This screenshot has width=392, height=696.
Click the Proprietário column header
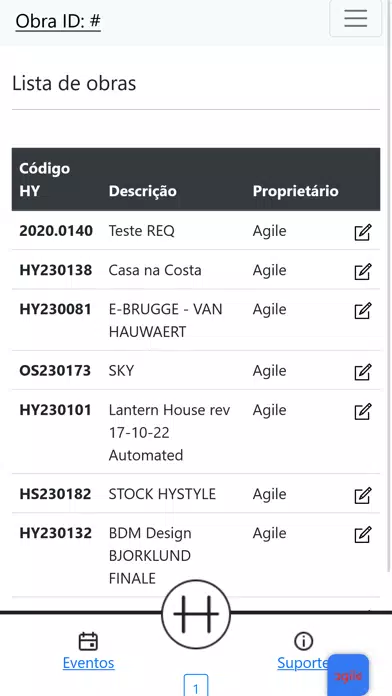point(295,191)
